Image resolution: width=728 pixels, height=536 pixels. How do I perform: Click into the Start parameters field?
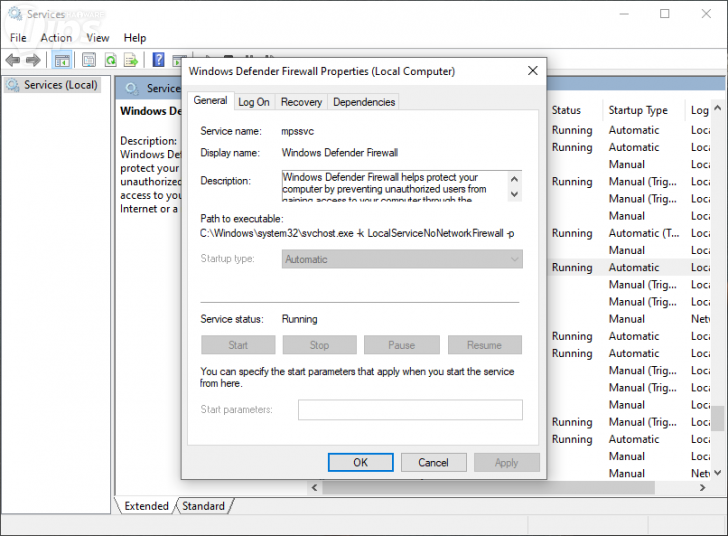pos(410,410)
